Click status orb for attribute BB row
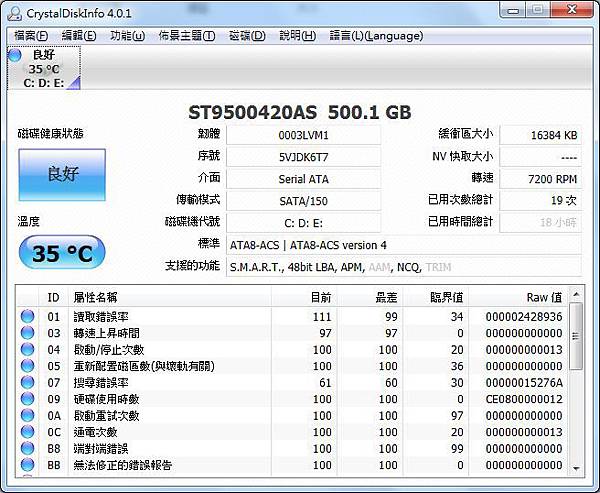 point(27,465)
